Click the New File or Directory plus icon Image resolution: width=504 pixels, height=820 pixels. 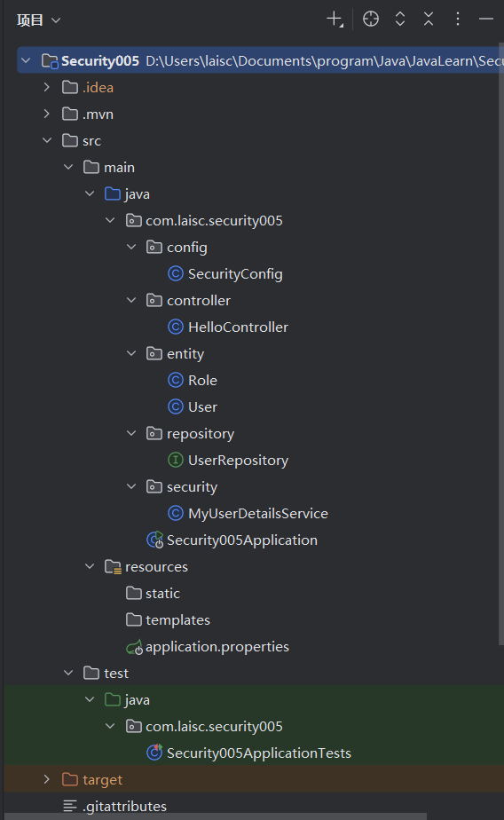335,20
